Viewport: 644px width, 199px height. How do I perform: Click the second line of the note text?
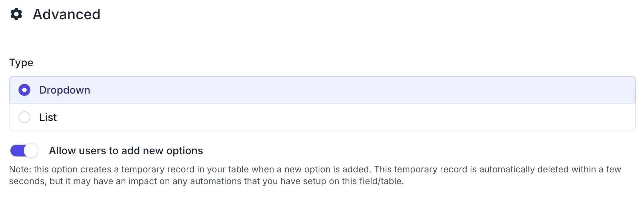pos(206,181)
